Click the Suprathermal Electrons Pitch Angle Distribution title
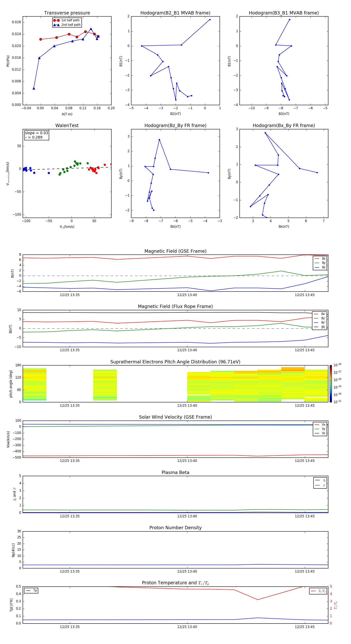The image size is (351, 644). click(x=175, y=362)
